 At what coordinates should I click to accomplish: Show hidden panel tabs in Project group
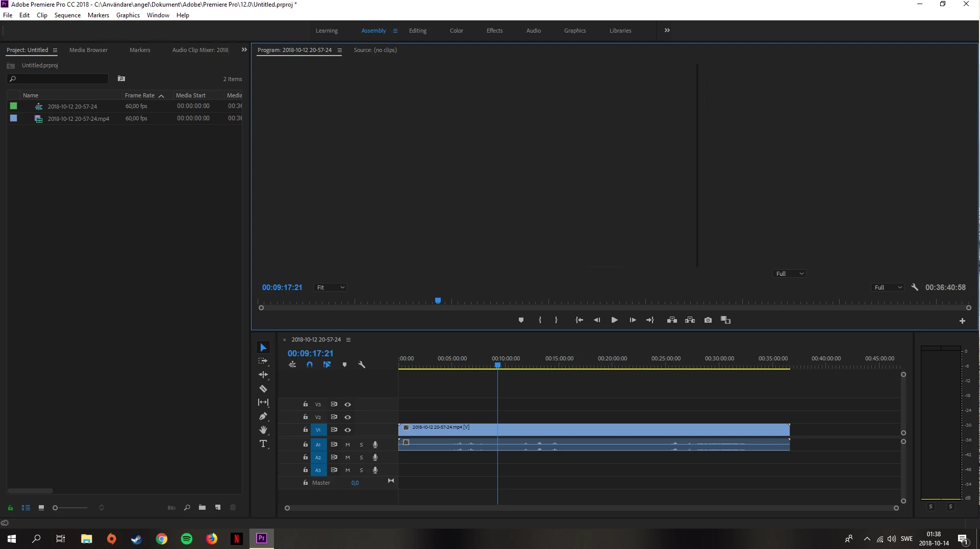point(244,50)
